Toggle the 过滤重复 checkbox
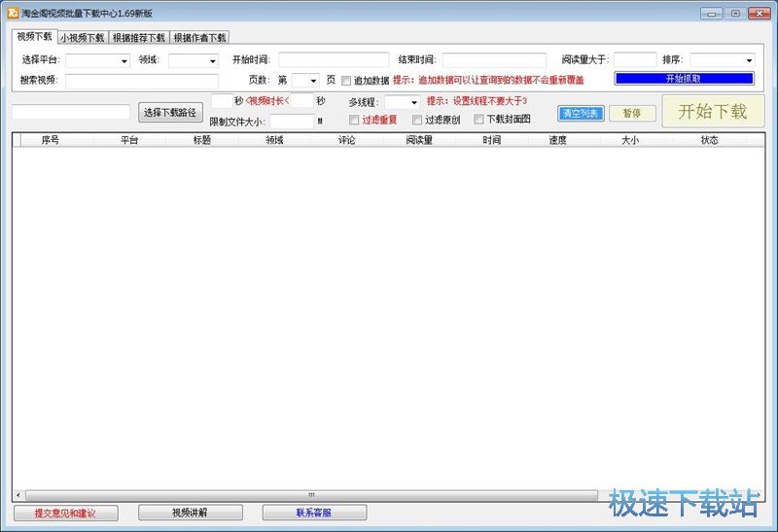Image resolution: width=778 pixels, height=532 pixels. (354, 120)
